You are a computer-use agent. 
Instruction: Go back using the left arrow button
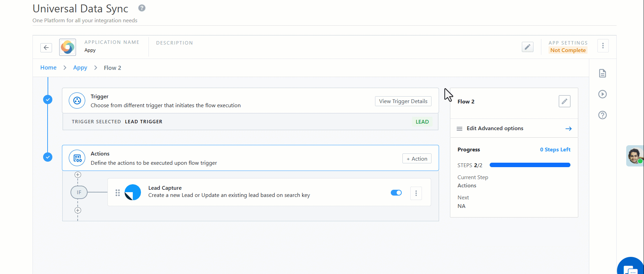[x=46, y=48]
